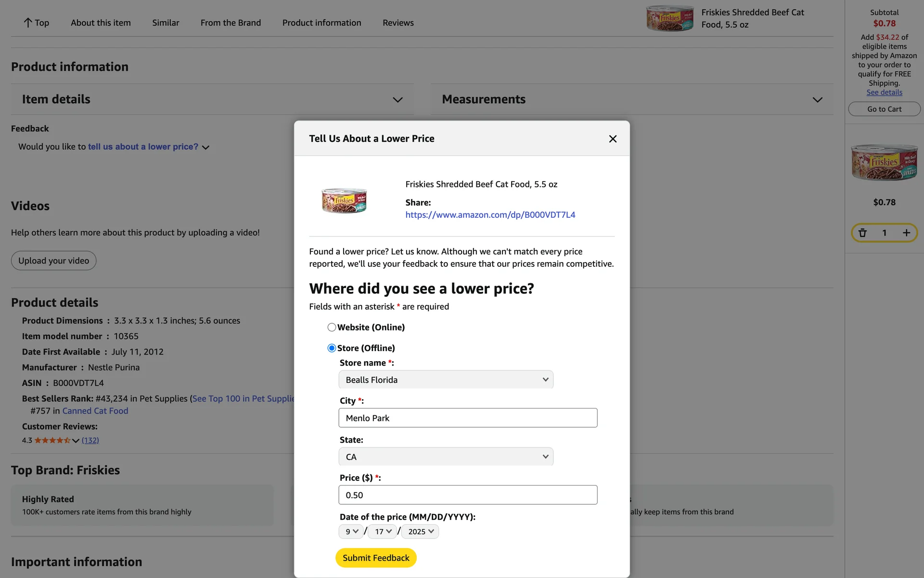Click Friskies can thumbnail in dialog
Screen dimensions: 924x578
344,200
